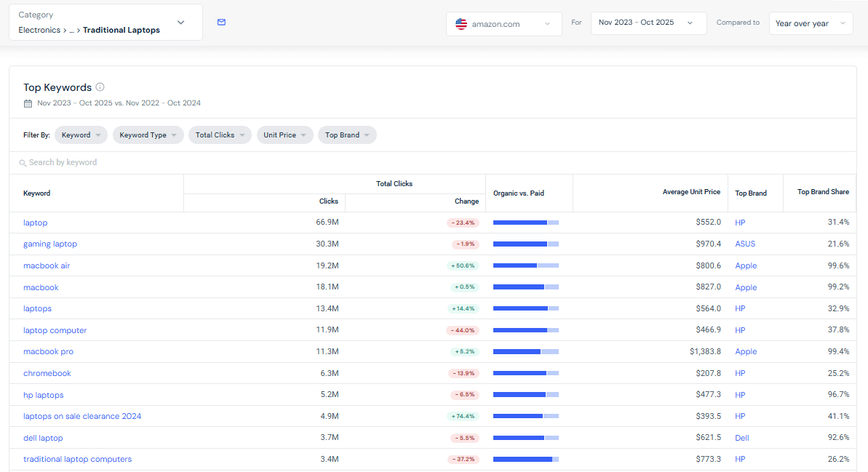Click the ASUS brand link
868x472 pixels.
point(745,244)
